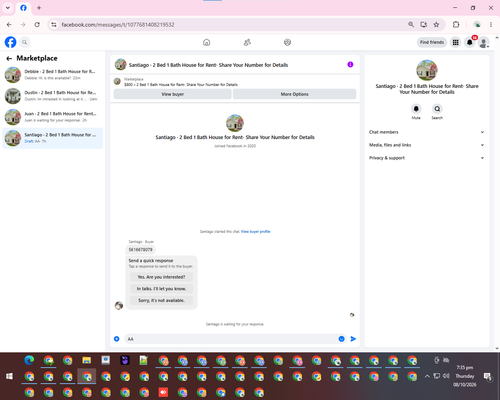
Task: Click the $800 listing title under Marketplace
Action: 181,85
